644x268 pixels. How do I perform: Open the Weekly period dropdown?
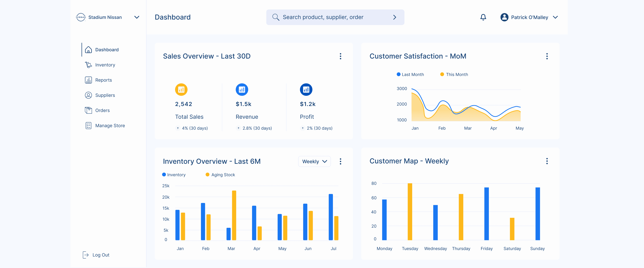314,161
